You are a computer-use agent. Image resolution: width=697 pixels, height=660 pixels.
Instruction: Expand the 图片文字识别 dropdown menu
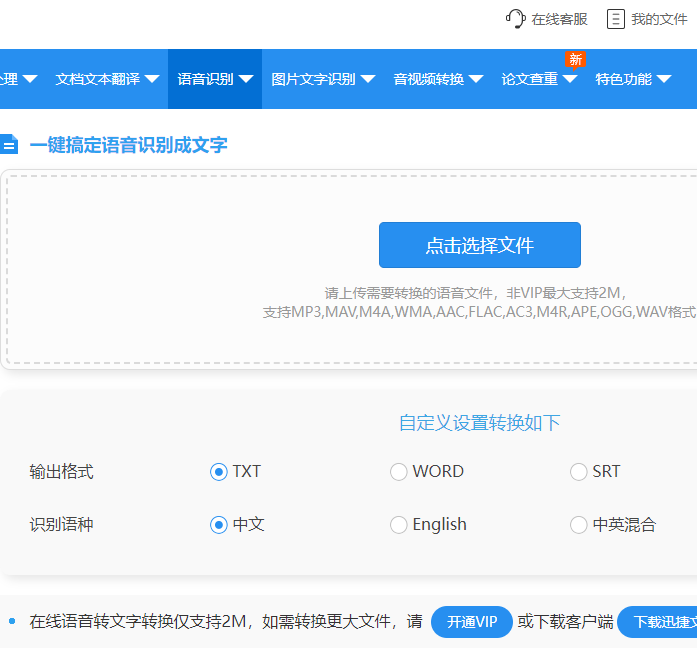tap(323, 79)
